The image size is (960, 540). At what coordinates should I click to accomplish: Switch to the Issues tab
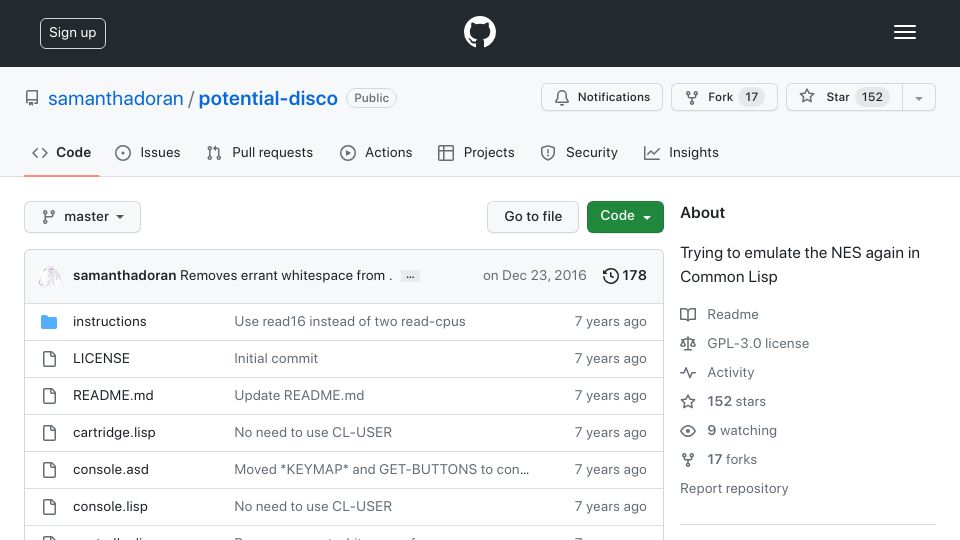148,152
